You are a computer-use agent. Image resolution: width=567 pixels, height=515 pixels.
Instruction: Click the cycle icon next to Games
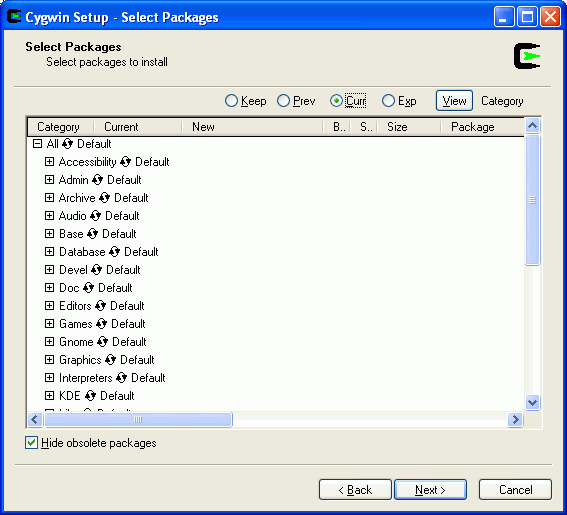102,324
